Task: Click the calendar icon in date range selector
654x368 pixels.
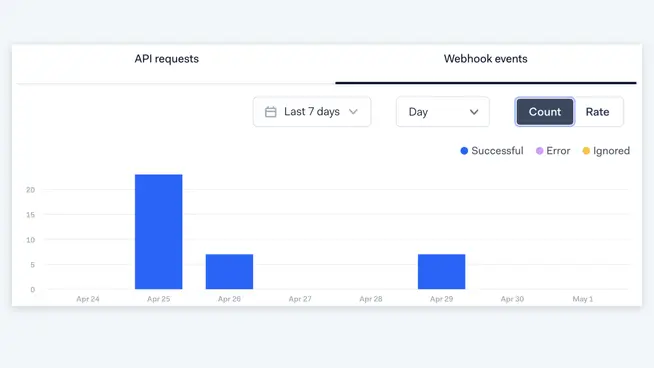Action: point(271,112)
